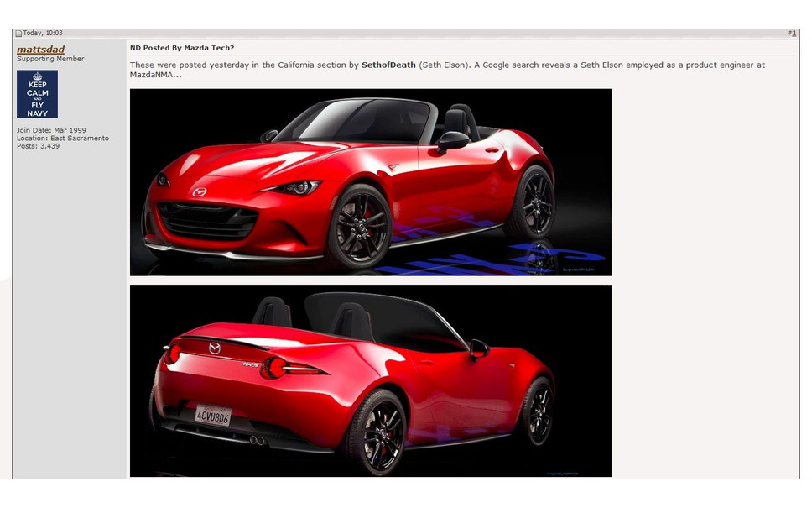Click the 'Join Date: Mar 1999' text

(x=51, y=131)
